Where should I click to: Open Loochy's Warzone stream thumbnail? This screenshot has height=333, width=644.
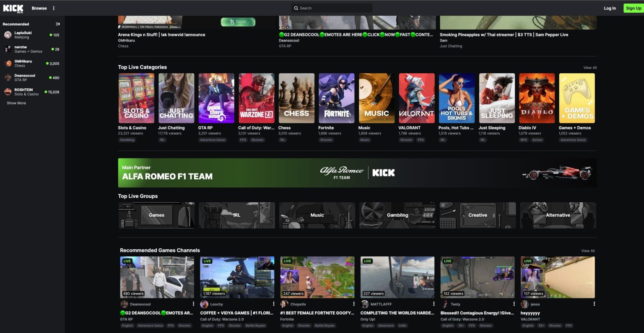tap(237, 277)
